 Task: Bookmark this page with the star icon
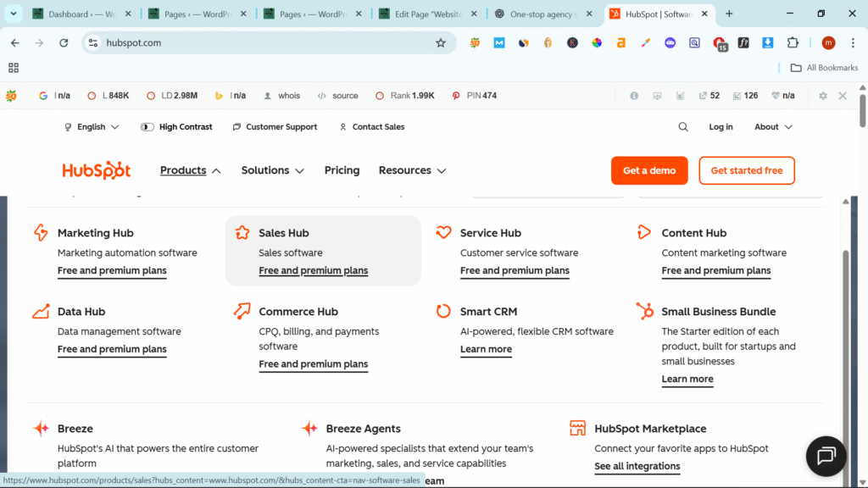441,43
